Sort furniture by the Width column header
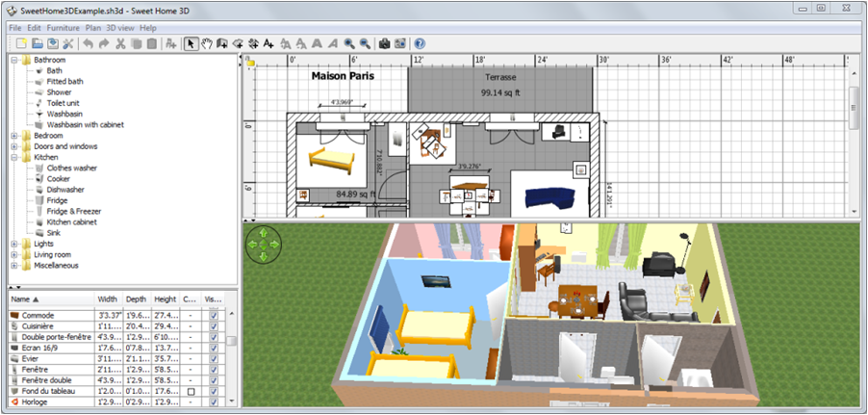Screen dimensions: 868x415 pyautogui.click(x=108, y=298)
